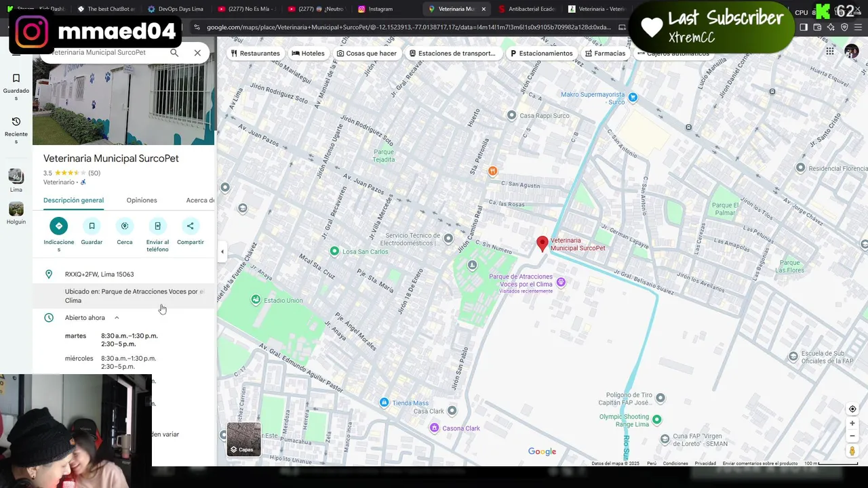The height and width of the screenshot is (488, 868).
Task: Switch to the Instagram browser tab
Action: click(x=382, y=9)
